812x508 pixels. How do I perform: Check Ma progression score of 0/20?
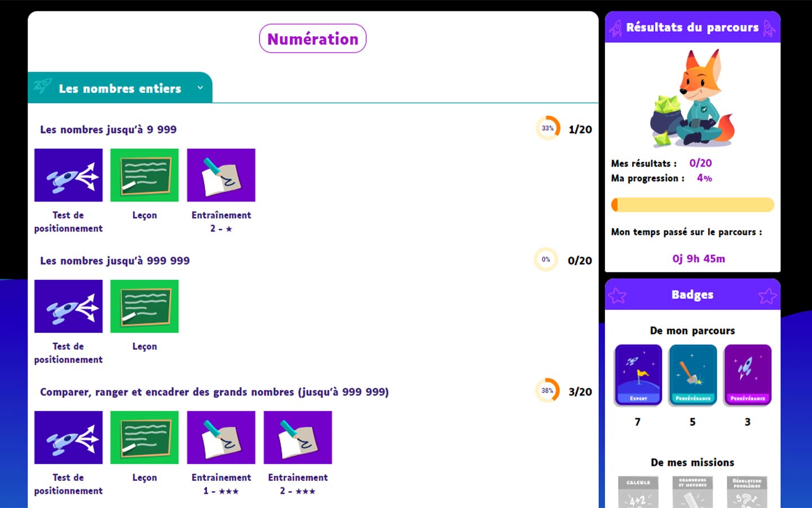tap(700, 163)
